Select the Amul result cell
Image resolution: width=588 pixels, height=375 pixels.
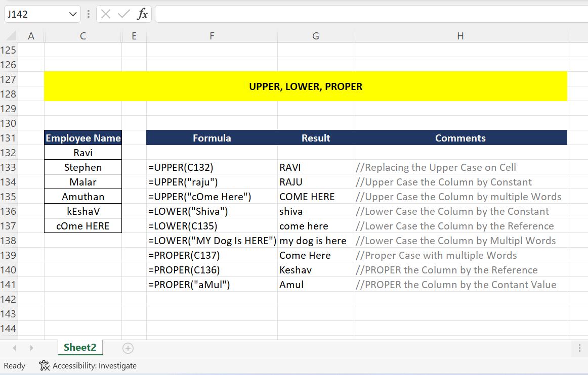(x=316, y=285)
